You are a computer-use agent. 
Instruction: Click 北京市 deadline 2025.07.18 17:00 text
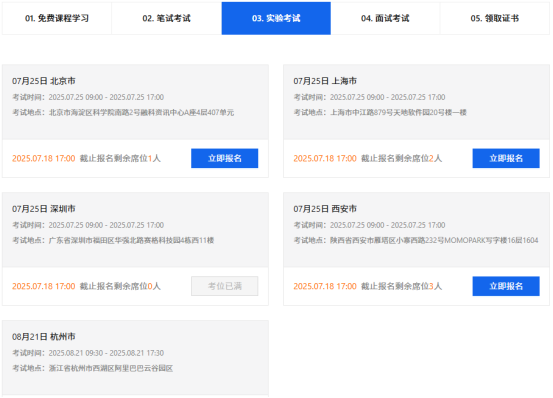(x=44, y=158)
